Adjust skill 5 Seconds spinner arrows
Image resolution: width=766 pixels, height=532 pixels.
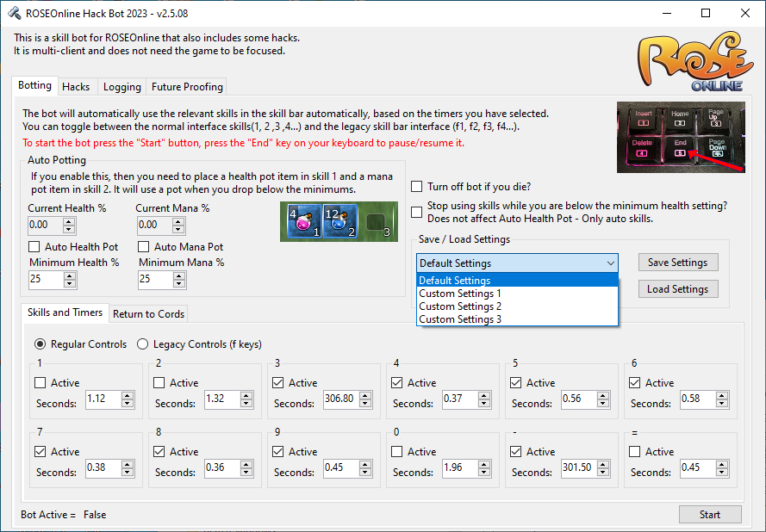click(x=603, y=399)
